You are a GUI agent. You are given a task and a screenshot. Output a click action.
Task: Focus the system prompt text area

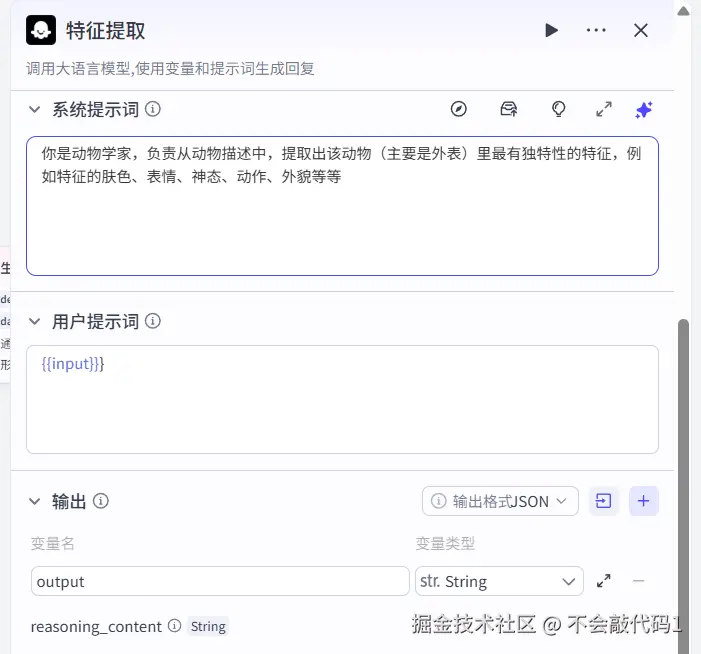click(342, 206)
